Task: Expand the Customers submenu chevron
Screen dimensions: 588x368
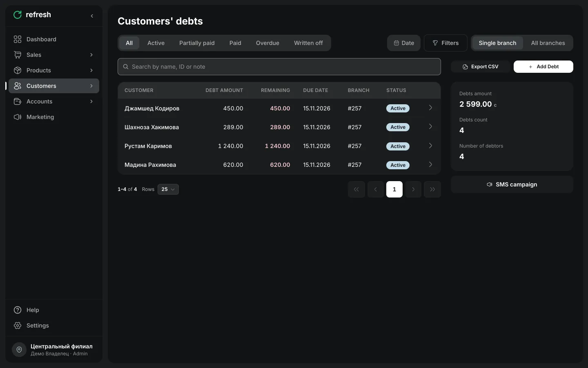Action: coord(91,86)
